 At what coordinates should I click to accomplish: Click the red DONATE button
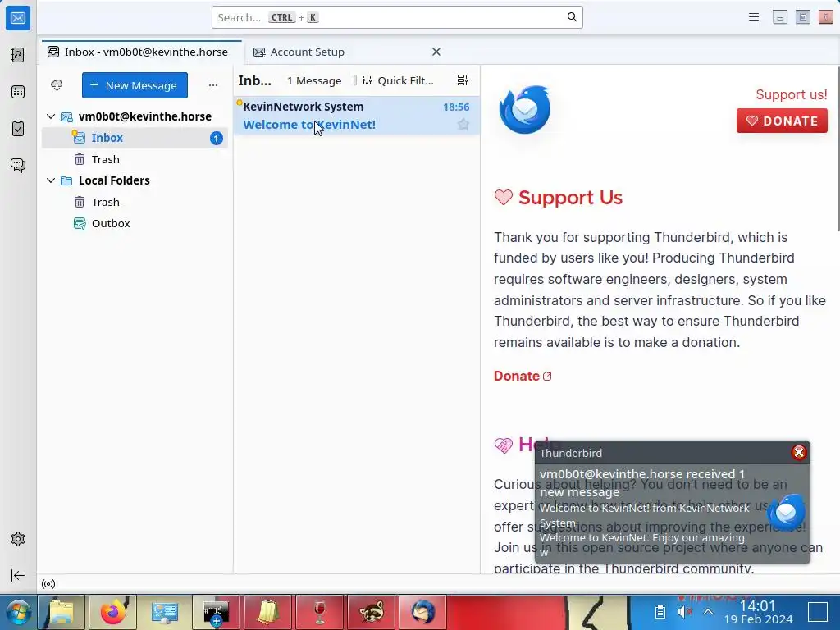click(x=782, y=121)
